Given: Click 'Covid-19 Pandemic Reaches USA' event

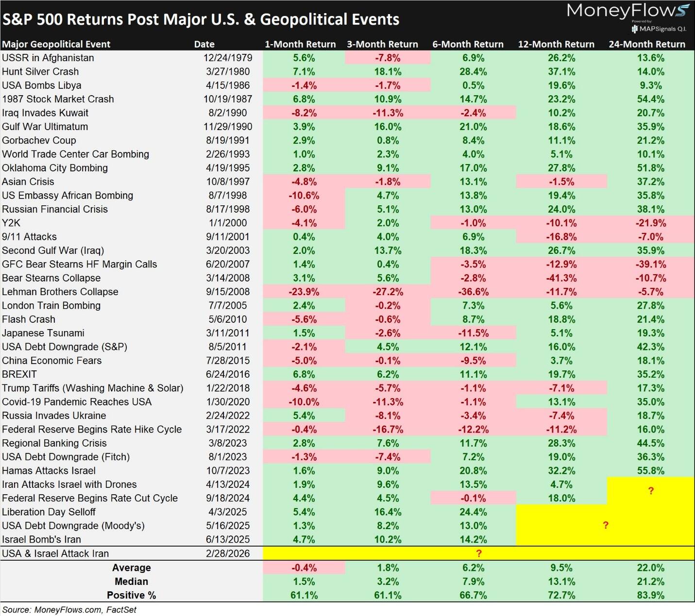Looking at the screenshot, I should [x=77, y=402].
